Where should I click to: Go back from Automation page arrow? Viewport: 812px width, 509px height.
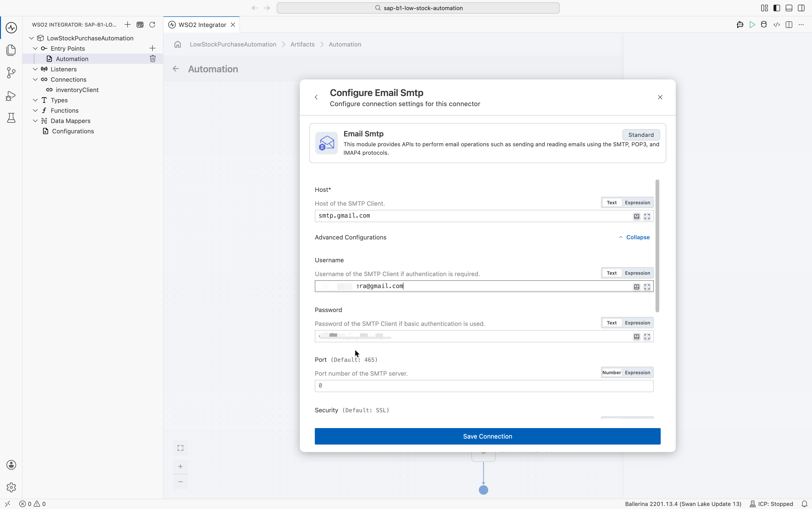pyautogui.click(x=176, y=69)
